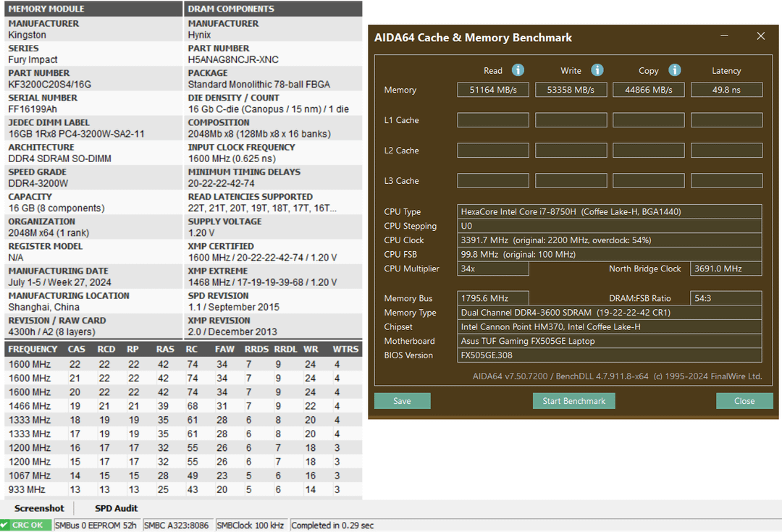Click the FREQUENCY column header

(x=33, y=349)
